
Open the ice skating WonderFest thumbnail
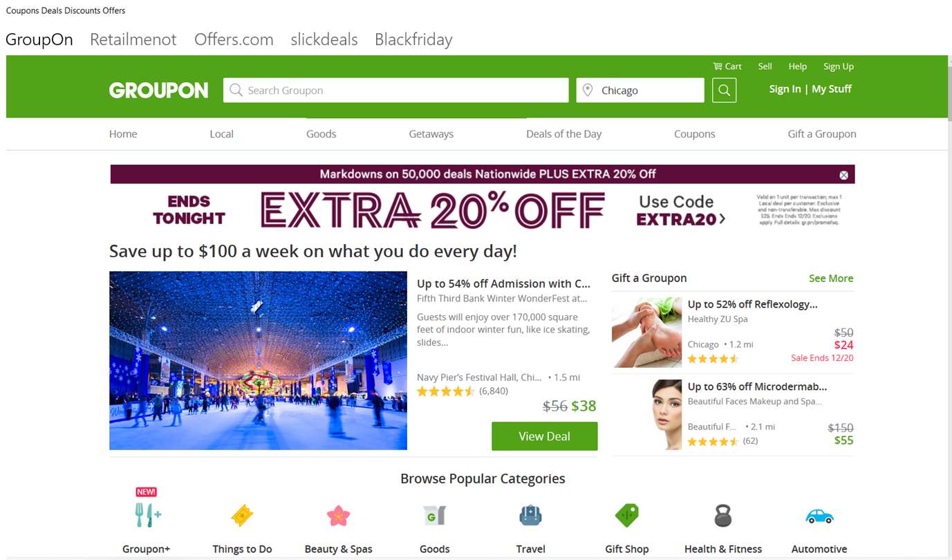[x=259, y=360]
